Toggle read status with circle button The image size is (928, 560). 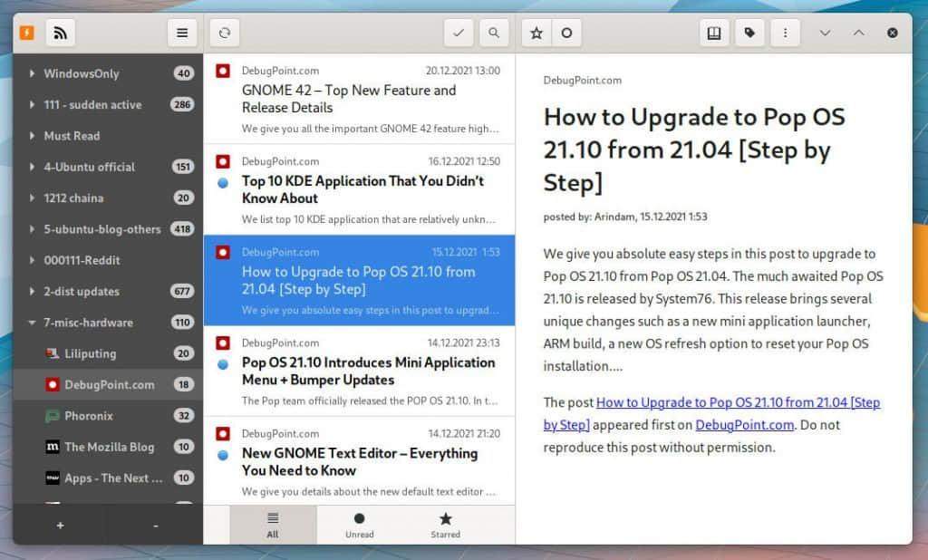tap(567, 33)
